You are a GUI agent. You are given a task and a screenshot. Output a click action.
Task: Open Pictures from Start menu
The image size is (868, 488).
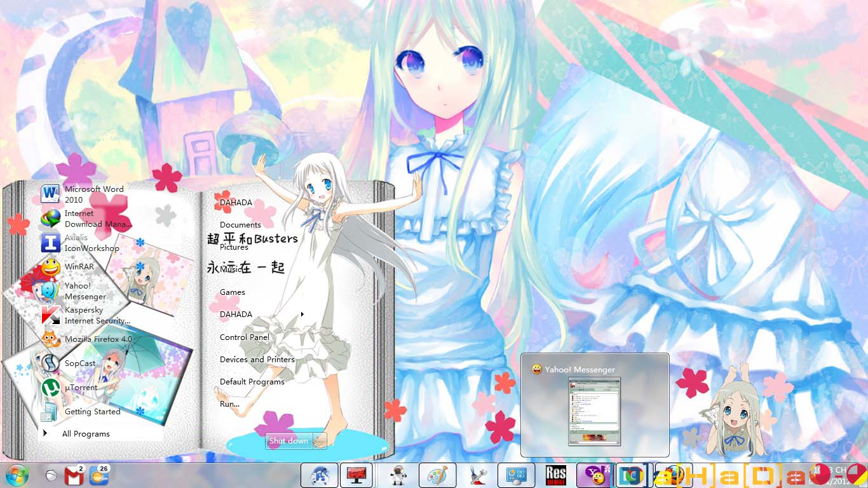point(234,247)
